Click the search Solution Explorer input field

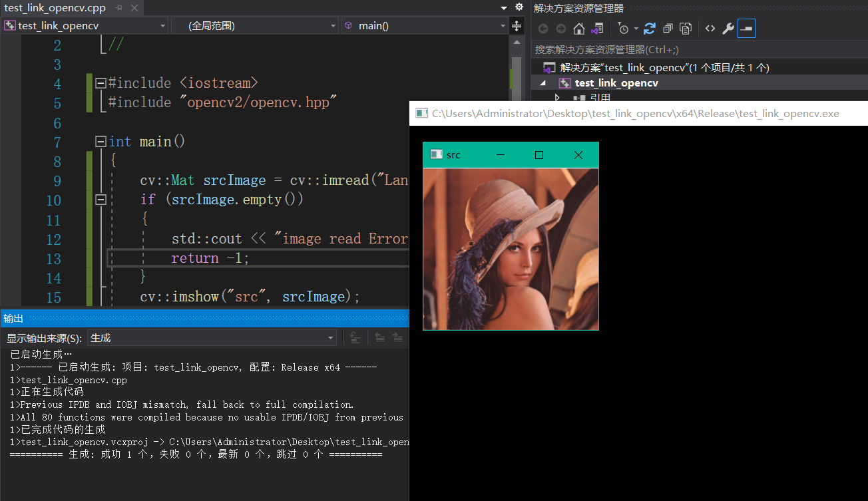[x=700, y=49]
